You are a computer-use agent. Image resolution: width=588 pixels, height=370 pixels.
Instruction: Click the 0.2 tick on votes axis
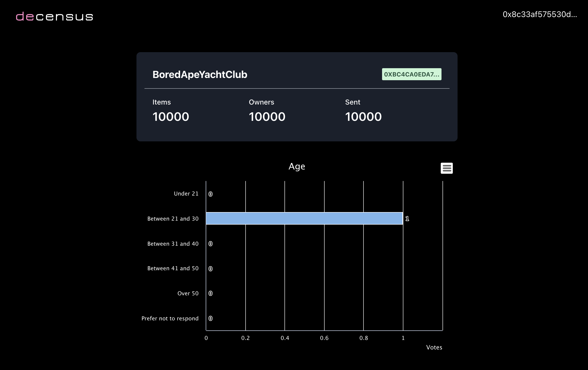(245, 338)
